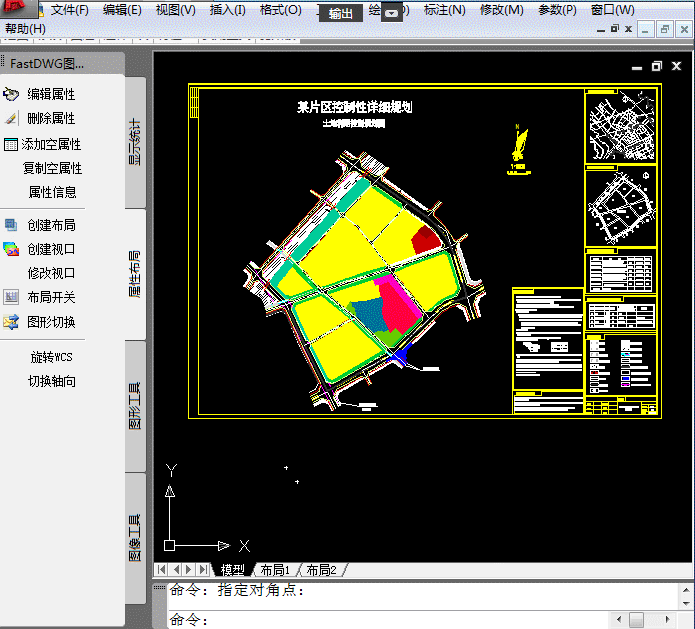Open the 格式(O) menu
The image size is (695, 629).
(x=281, y=10)
